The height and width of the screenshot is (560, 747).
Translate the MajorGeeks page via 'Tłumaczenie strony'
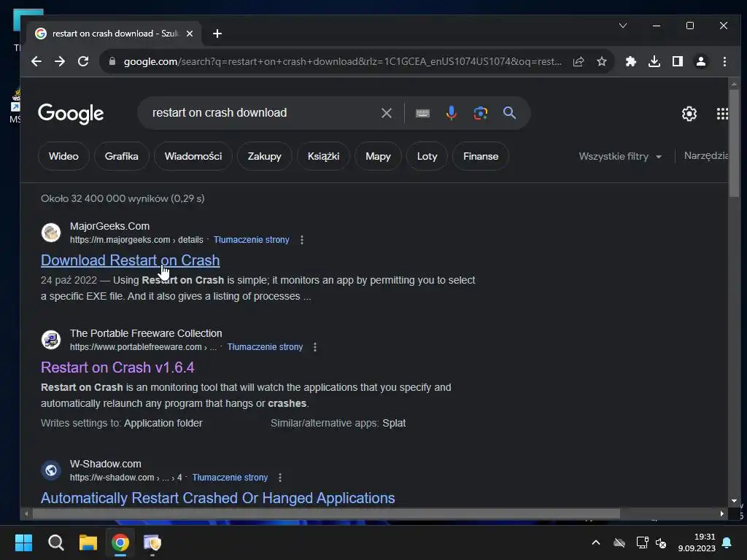coord(251,240)
